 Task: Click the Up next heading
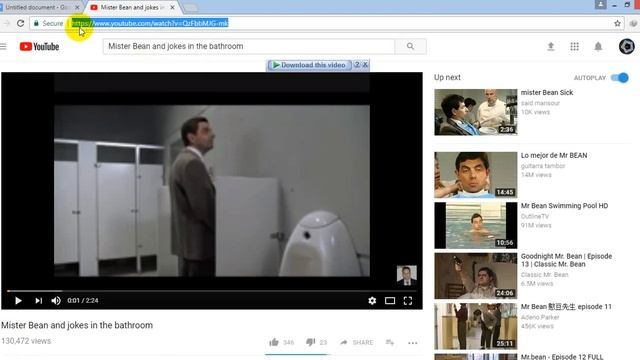click(x=447, y=78)
